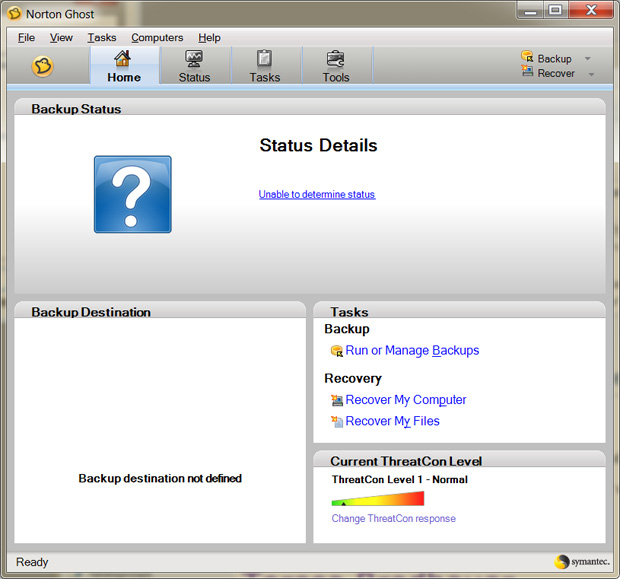620x579 pixels.
Task: Click the ThreatCon Level 1 - Normal text
Action: pos(400,479)
